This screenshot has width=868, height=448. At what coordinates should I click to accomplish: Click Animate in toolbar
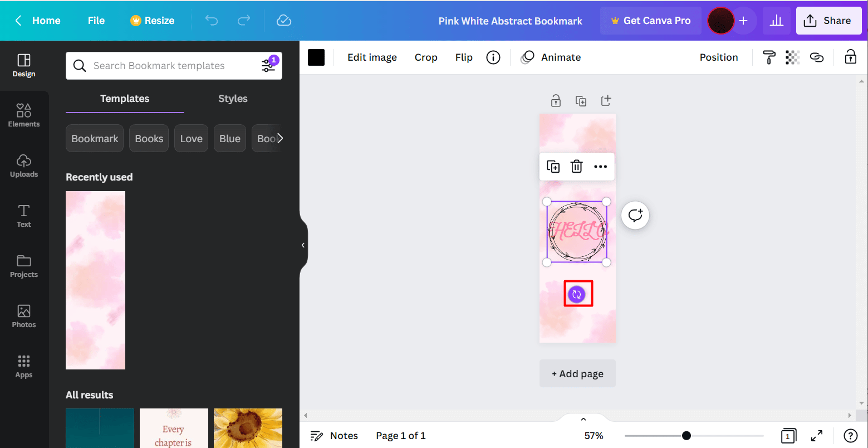[x=551, y=57]
